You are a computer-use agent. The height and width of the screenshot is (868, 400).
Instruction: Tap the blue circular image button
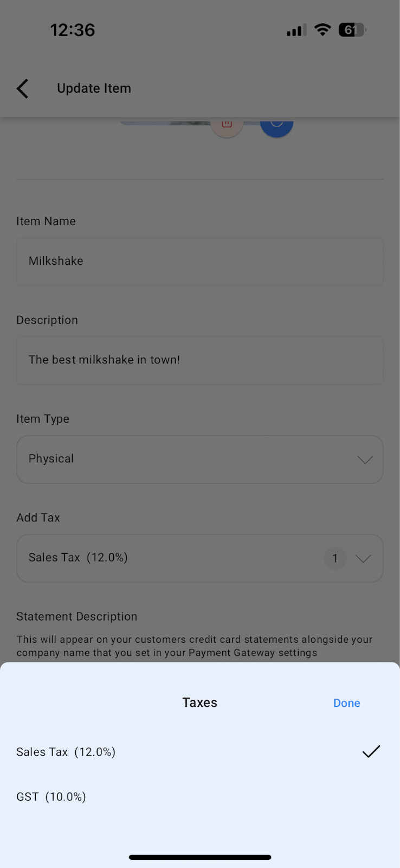276,124
